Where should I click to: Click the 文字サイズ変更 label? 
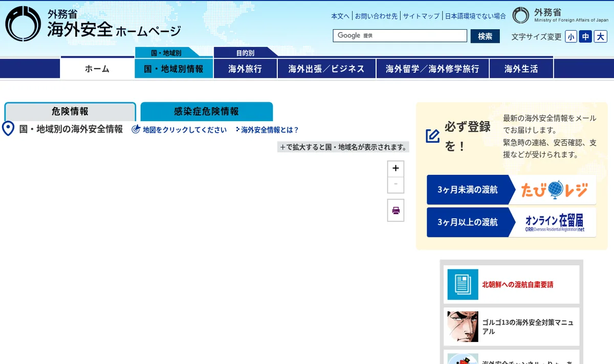tap(536, 37)
